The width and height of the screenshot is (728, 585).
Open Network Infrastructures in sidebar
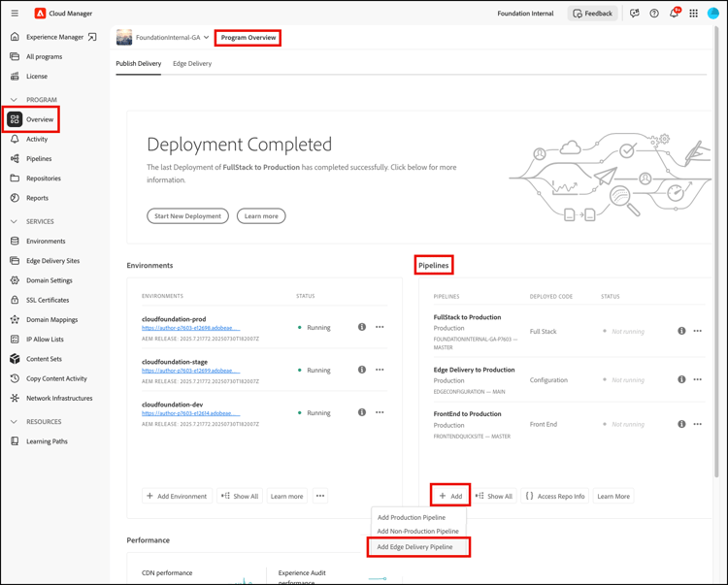coord(59,398)
